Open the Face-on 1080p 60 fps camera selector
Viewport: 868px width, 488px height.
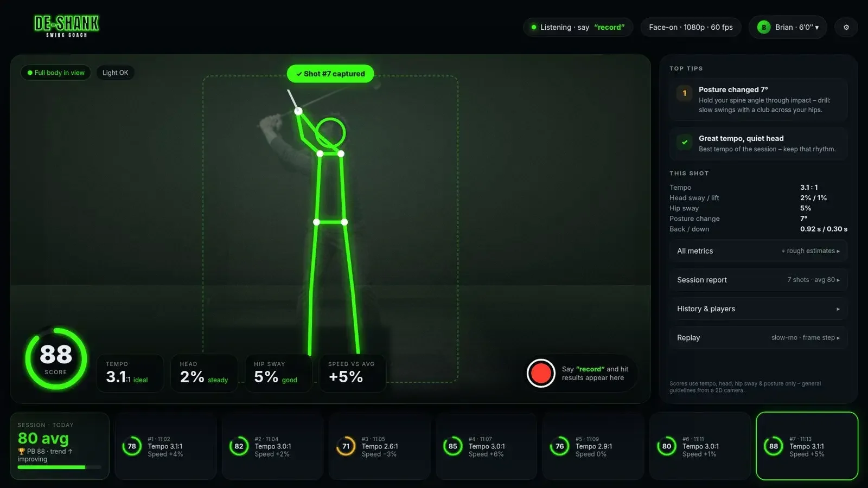click(x=691, y=27)
